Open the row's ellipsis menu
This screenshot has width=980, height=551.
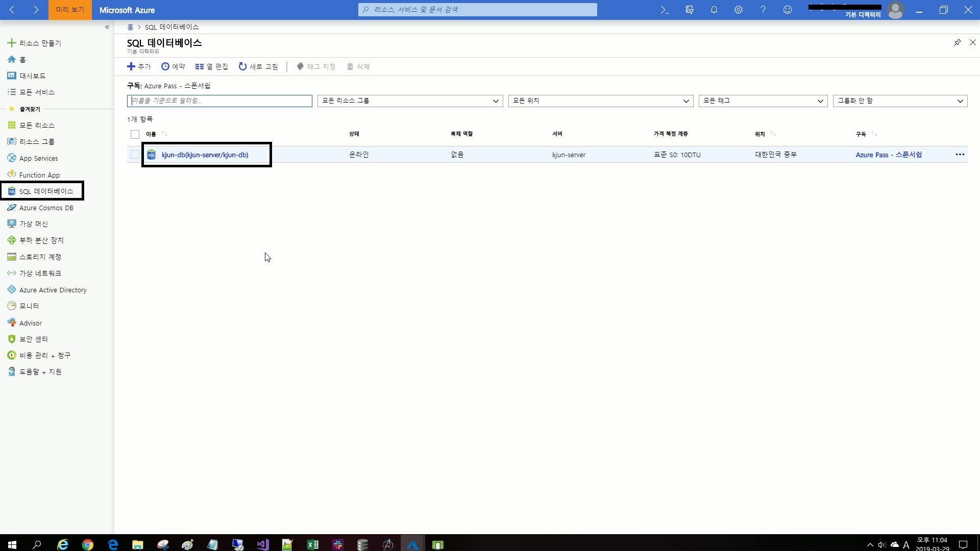coord(960,155)
